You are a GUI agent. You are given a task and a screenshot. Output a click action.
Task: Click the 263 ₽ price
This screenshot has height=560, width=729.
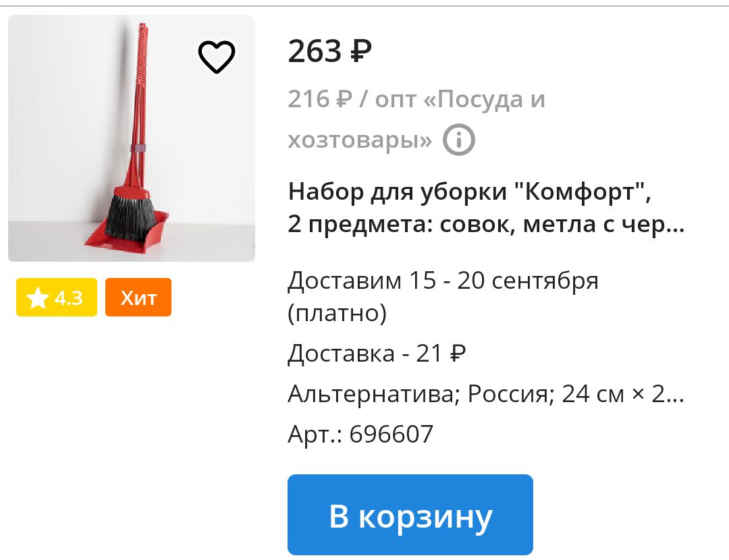tap(329, 51)
